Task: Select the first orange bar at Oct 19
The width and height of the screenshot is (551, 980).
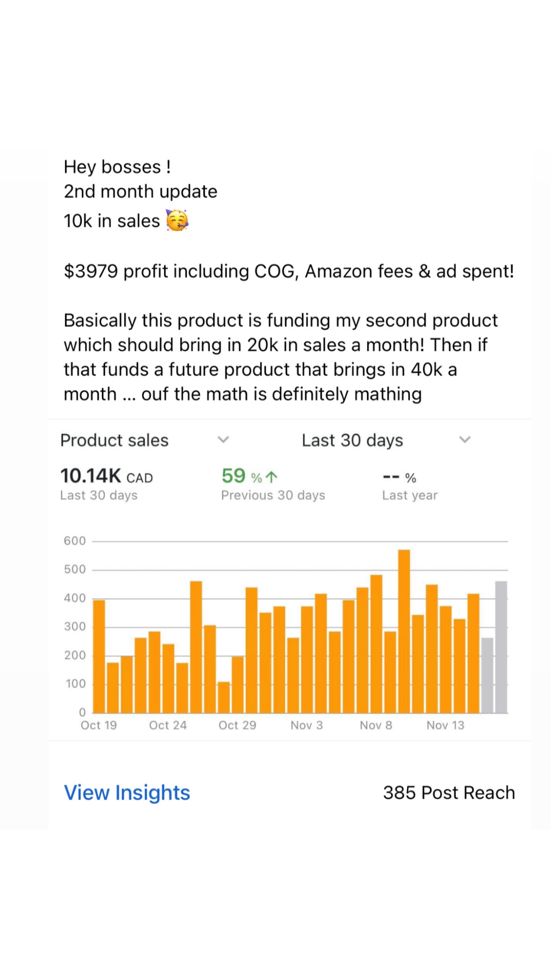Action: 99,657
